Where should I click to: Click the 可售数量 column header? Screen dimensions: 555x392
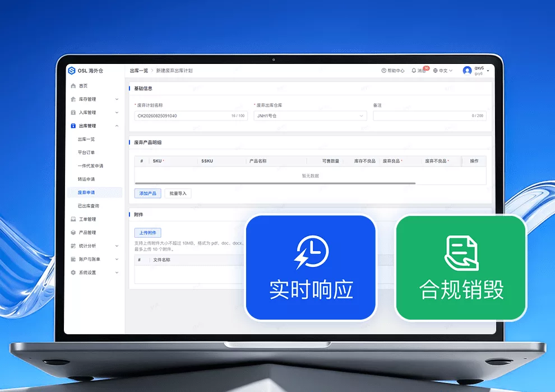point(331,161)
